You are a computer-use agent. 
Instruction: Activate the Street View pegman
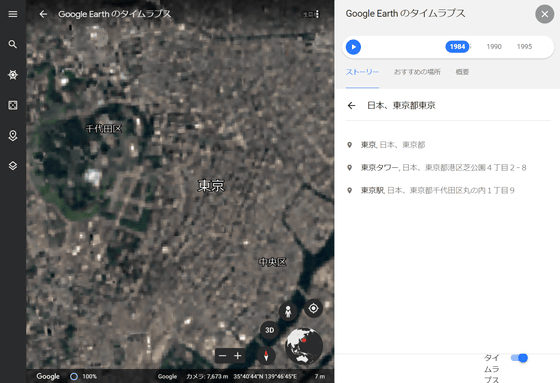[288, 312]
